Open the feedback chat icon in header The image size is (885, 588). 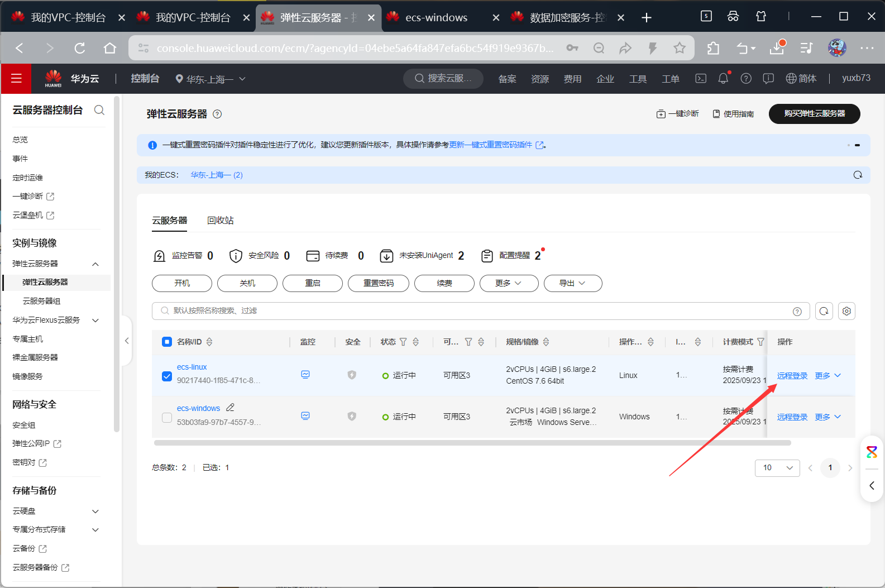[x=768, y=79]
